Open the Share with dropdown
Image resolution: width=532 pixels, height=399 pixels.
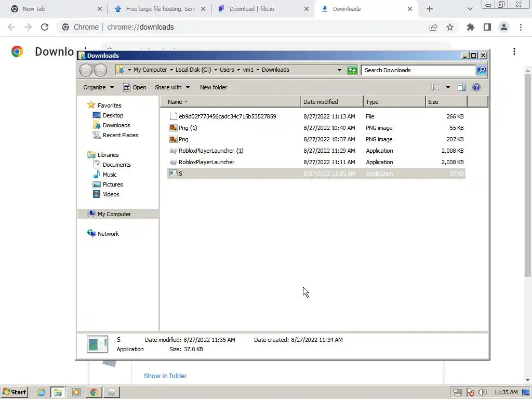pos(172,87)
